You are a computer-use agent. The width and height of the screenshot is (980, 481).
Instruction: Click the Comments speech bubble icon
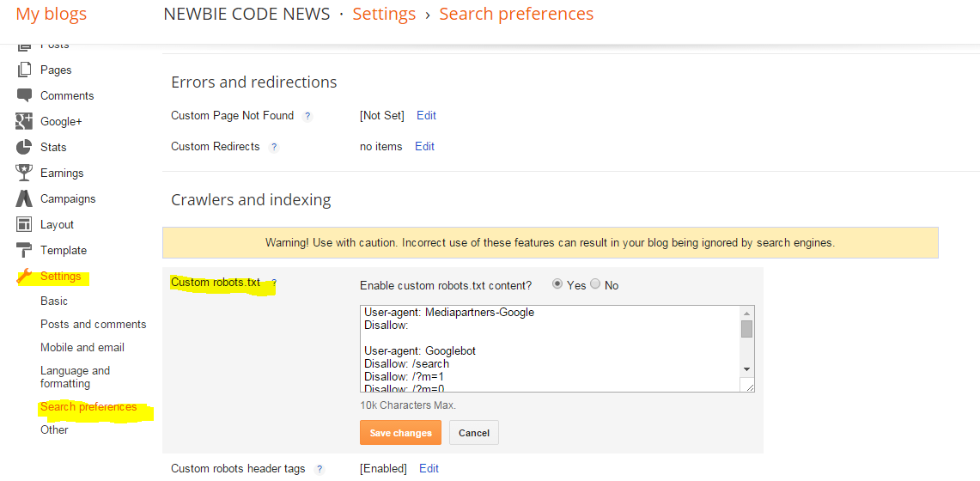tap(24, 95)
